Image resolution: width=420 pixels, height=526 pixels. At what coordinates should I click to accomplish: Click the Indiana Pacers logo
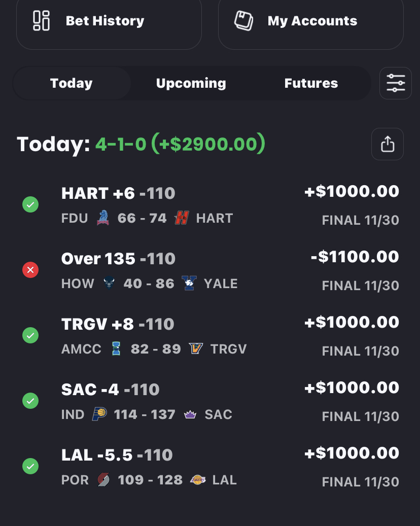pyautogui.click(x=99, y=414)
